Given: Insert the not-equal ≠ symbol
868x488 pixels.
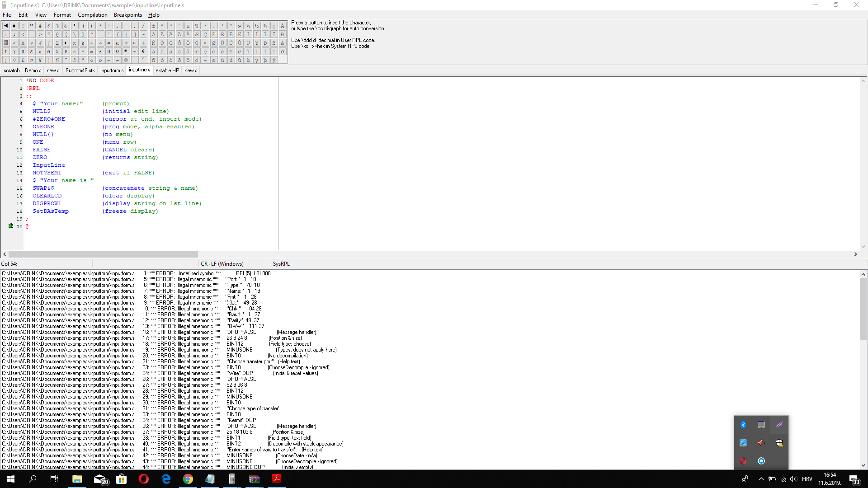Looking at the screenshot, I should click(x=108, y=43).
